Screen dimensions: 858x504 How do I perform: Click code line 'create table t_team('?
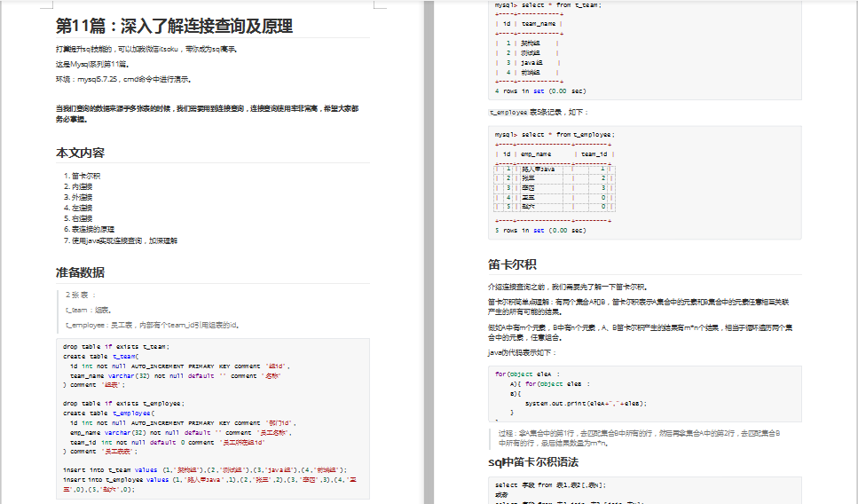pos(100,356)
